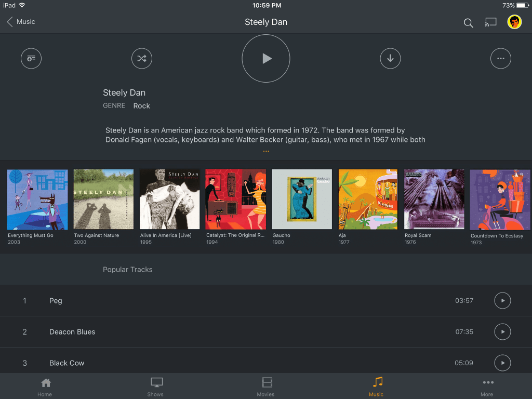Play Black Cow using its play button
This screenshot has height=399, width=532.
[502, 363]
